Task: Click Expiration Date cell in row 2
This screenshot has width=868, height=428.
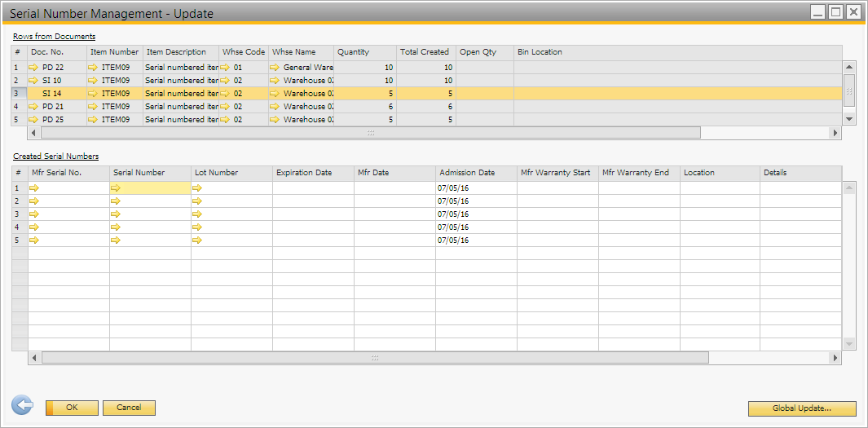Action: tap(313, 201)
